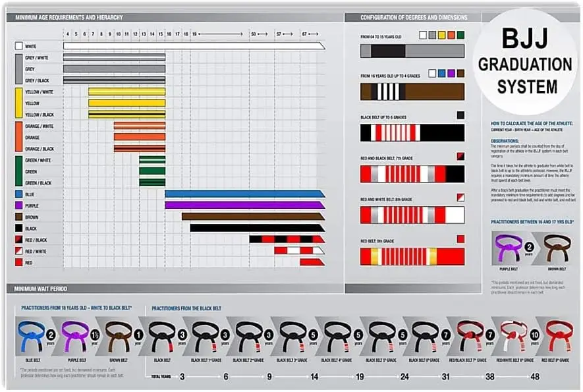The image size is (583, 392).
Task: Click the Black Belt 5th Grade icon
Action: [382, 337]
